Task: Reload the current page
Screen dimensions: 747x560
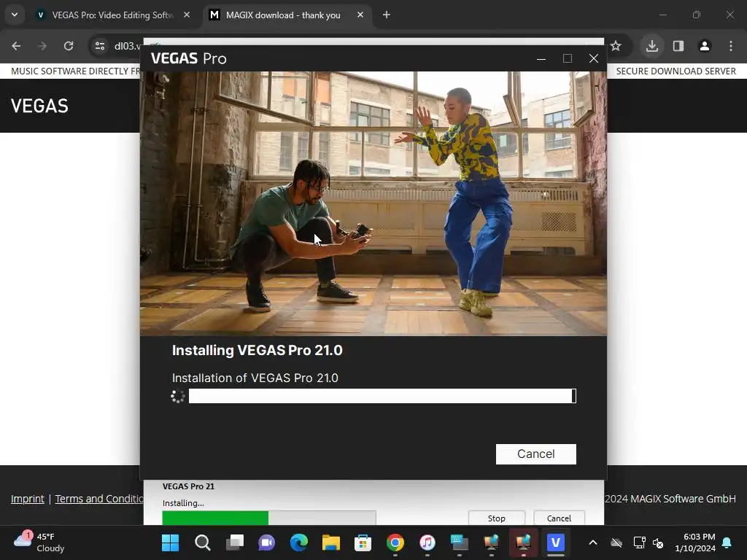Action: [69, 46]
